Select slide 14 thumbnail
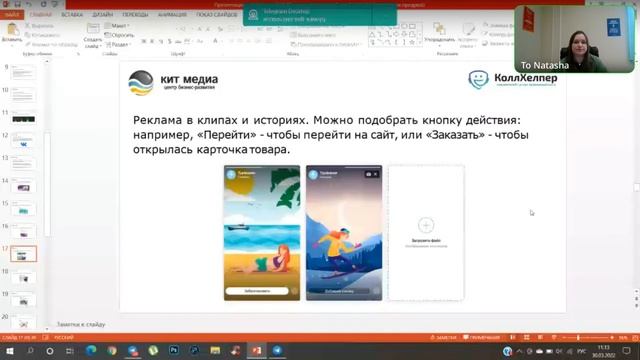 23,187
